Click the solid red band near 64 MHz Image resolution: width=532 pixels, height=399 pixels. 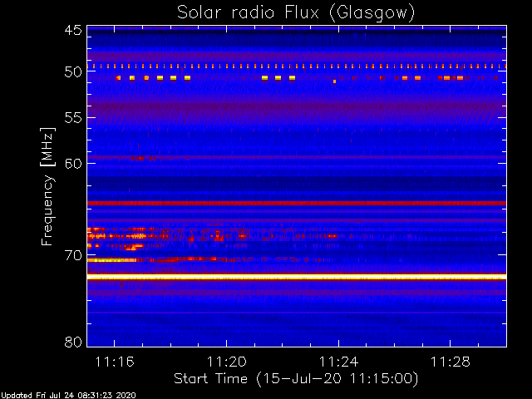click(x=297, y=203)
